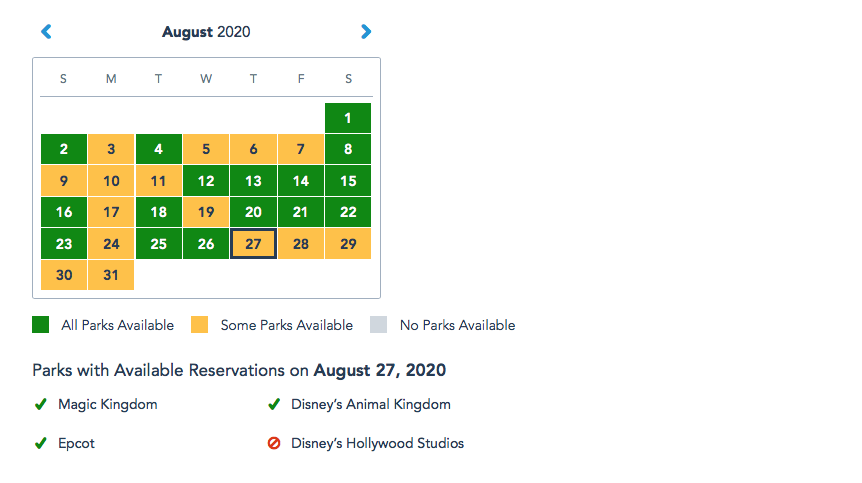The height and width of the screenshot is (483, 862).
Task: Advance to next month with right arrow
Action: (x=366, y=32)
